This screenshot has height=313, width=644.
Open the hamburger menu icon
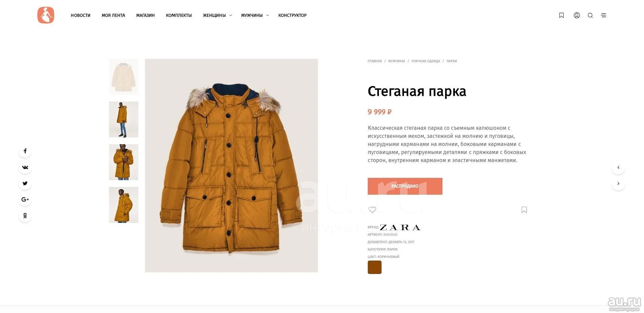point(604,15)
